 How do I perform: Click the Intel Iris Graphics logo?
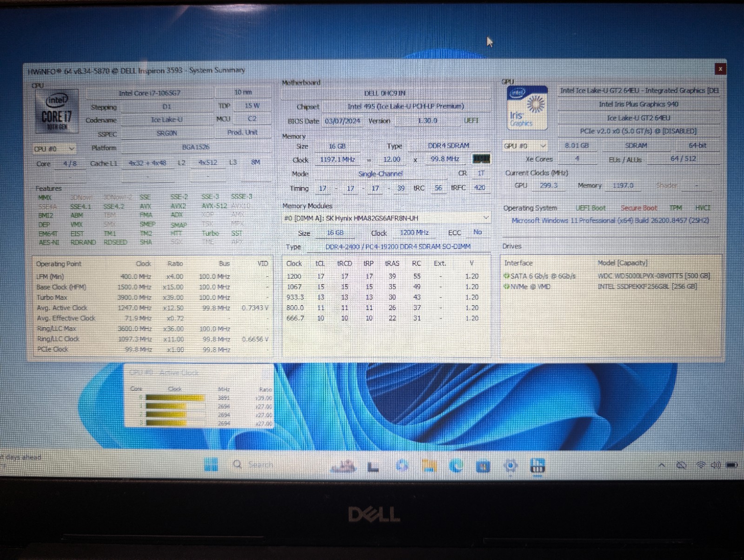[x=527, y=107]
